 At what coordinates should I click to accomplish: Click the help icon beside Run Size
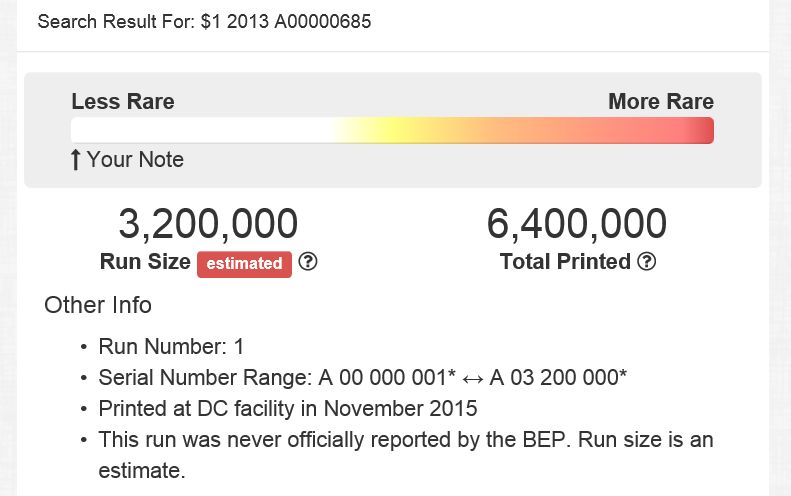point(308,262)
